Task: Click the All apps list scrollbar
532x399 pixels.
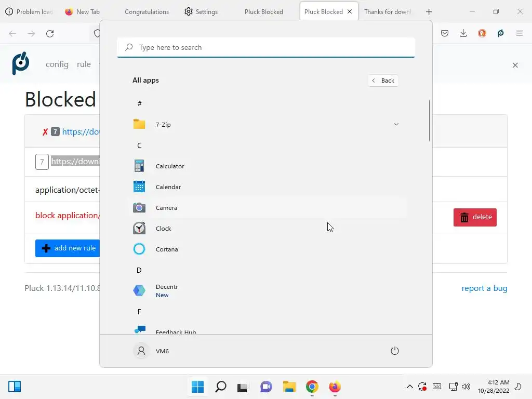Action: pyautogui.click(x=430, y=121)
